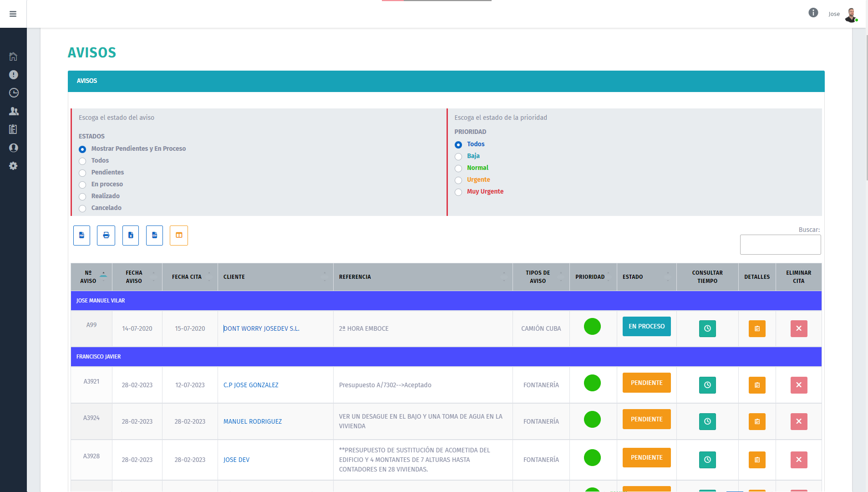The width and height of the screenshot is (868, 492).
Task: Export the table as CSV
Action: point(154,236)
